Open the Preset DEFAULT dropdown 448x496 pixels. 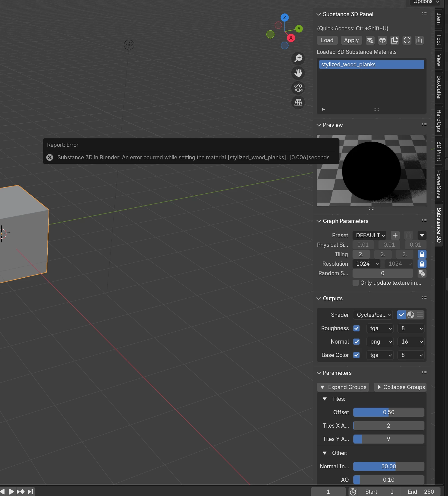[x=370, y=235]
